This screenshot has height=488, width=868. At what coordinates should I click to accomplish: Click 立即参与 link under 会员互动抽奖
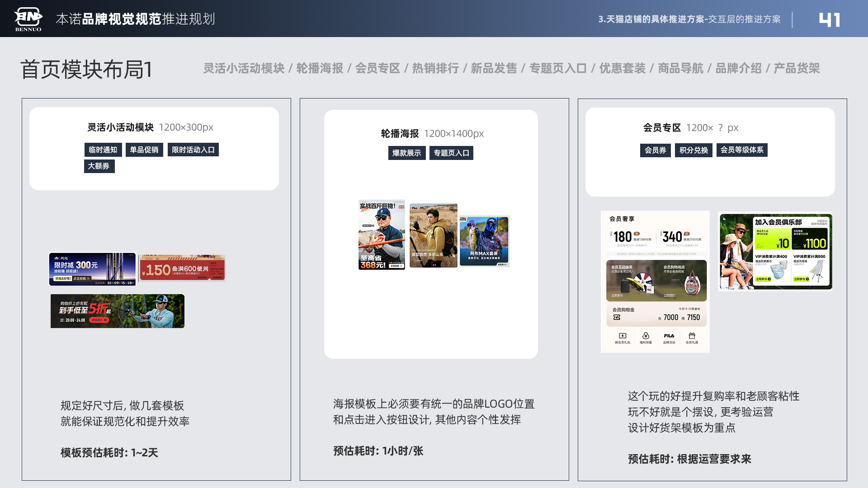tap(617, 295)
